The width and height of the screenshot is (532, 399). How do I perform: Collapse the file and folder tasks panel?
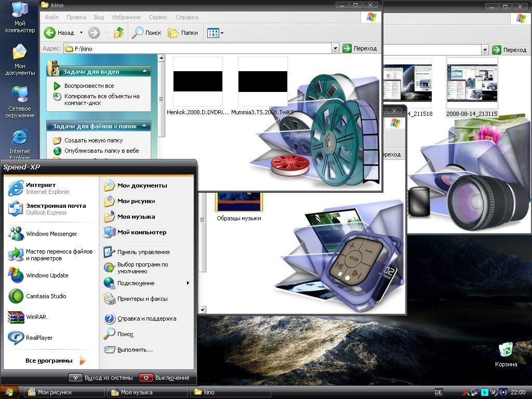tap(145, 126)
